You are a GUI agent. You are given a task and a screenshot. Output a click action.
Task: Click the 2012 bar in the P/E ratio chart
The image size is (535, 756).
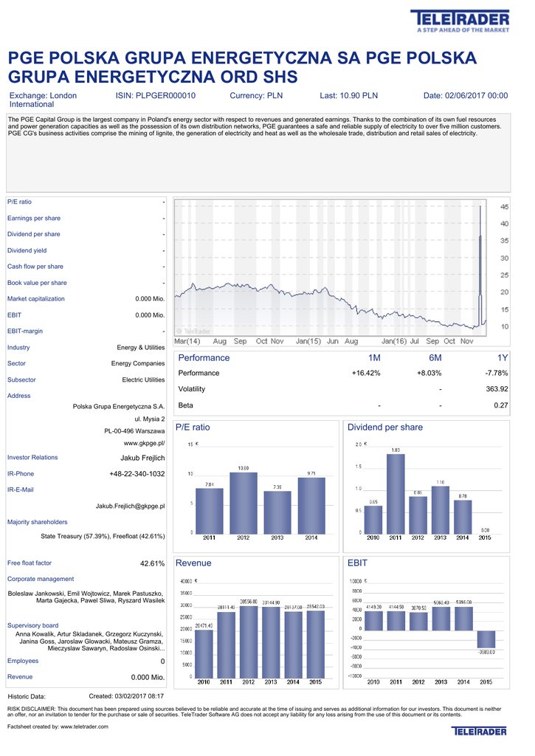[x=244, y=502]
